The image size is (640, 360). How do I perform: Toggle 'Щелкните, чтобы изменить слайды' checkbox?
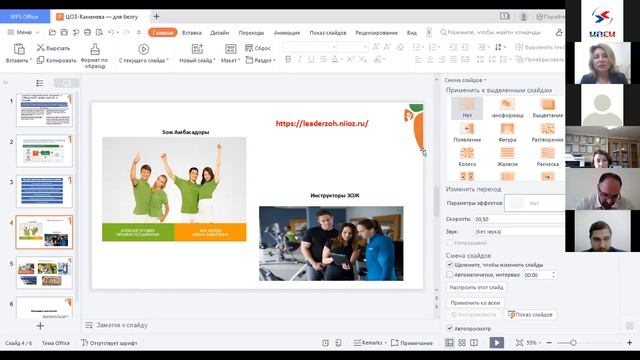pos(450,265)
